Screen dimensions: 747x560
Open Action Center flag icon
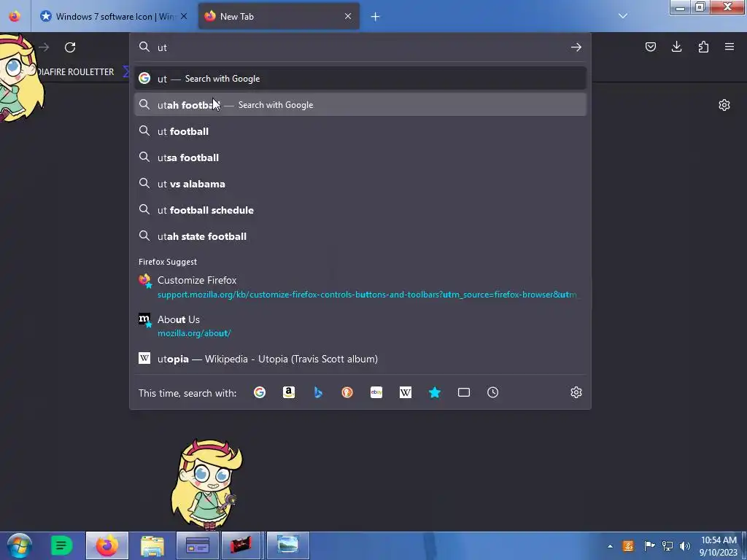pyautogui.click(x=649, y=545)
